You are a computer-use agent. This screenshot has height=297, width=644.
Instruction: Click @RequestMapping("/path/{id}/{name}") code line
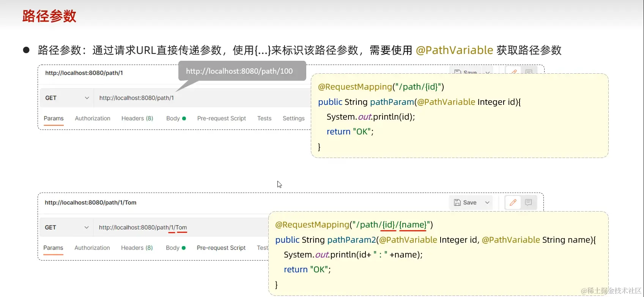pyautogui.click(x=354, y=225)
